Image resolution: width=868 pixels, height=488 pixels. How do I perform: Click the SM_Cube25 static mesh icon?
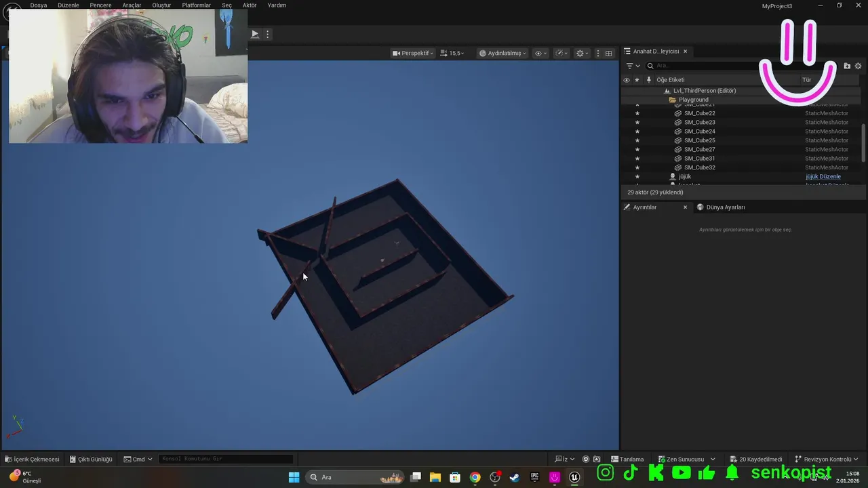coord(678,140)
